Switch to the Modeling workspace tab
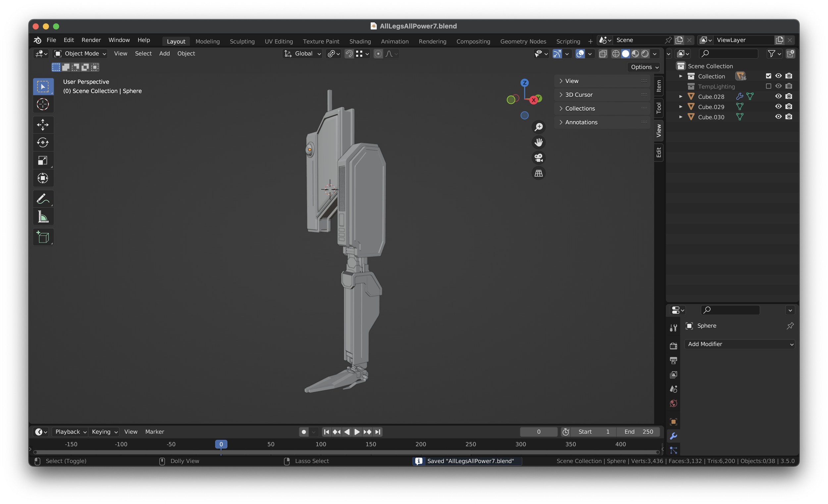 click(208, 41)
